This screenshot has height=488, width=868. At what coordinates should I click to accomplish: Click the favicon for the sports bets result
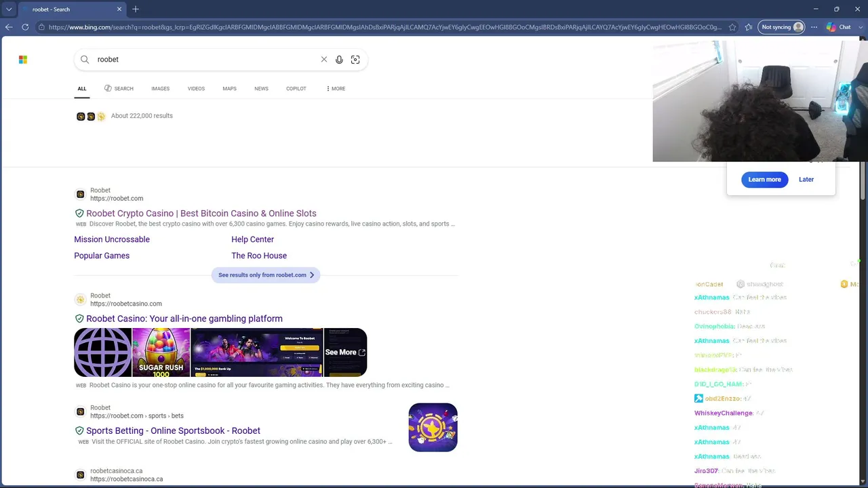coord(80,411)
